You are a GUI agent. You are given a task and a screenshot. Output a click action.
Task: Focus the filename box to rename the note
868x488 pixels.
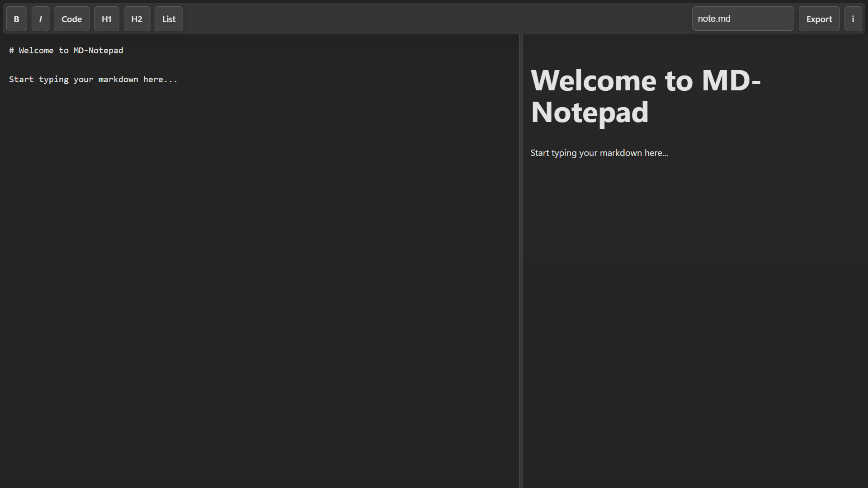[x=743, y=19]
